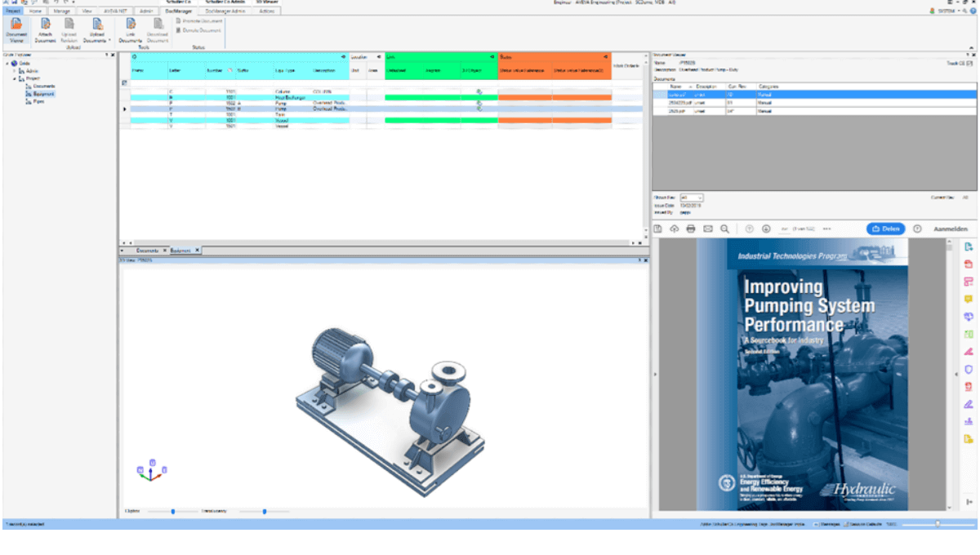Image resolution: width=980 pixels, height=555 pixels.
Task: Click the blue Delen share button
Action: coord(885,229)
